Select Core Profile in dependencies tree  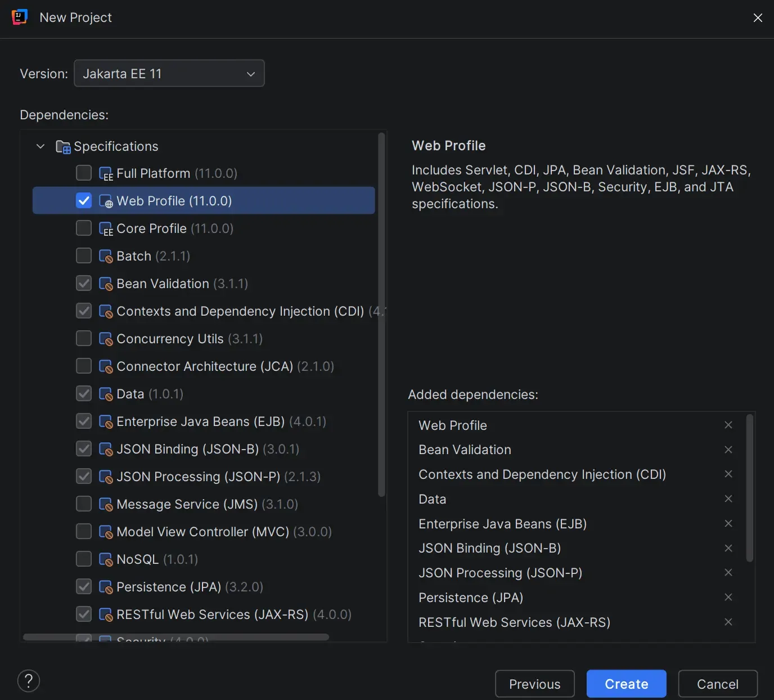coord(151,228)
